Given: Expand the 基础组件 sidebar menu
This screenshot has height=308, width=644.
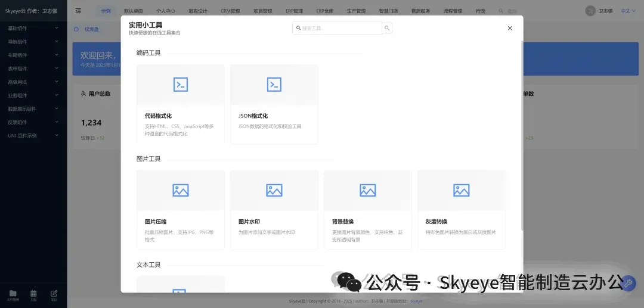Looking at the screenshot, I should pyautogui.click(x=33, y=29).
